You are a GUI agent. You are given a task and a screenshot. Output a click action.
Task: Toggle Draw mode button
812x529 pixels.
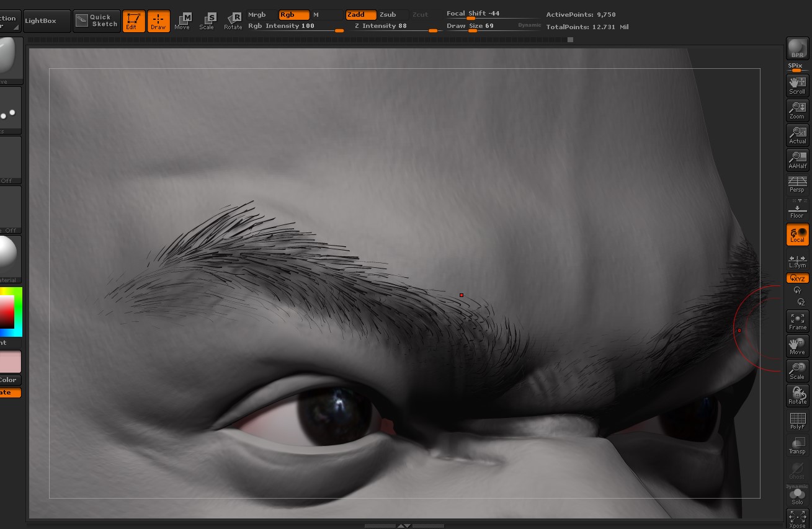click(x=158, y=21)
